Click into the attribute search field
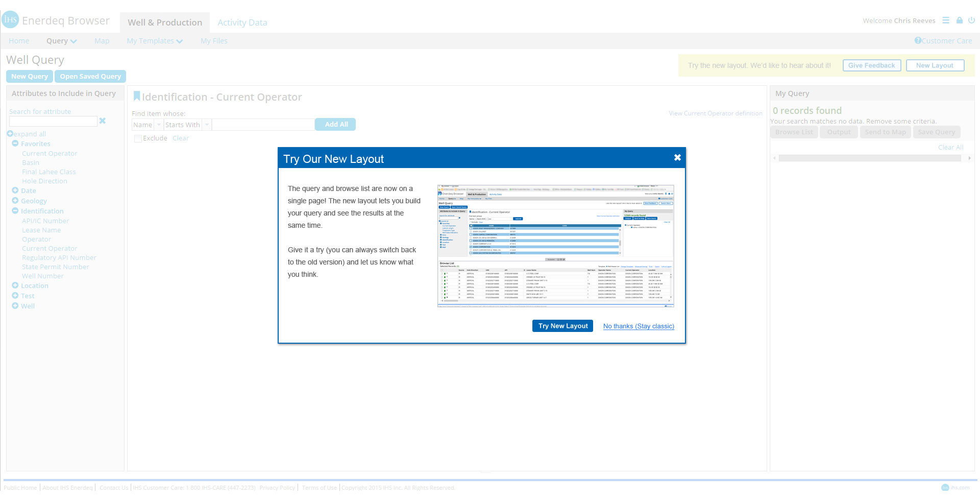The height and width of the screenshot is (501, 980). 53,121
